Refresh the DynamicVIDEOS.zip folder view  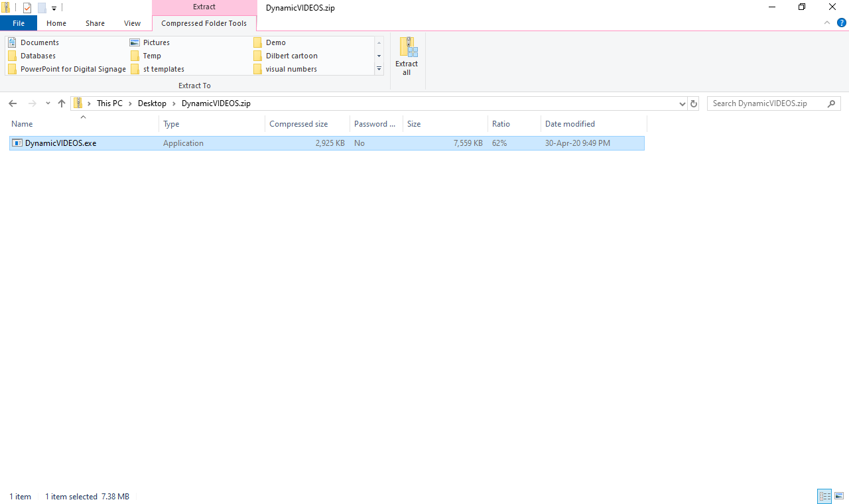(x=694, y=104)
